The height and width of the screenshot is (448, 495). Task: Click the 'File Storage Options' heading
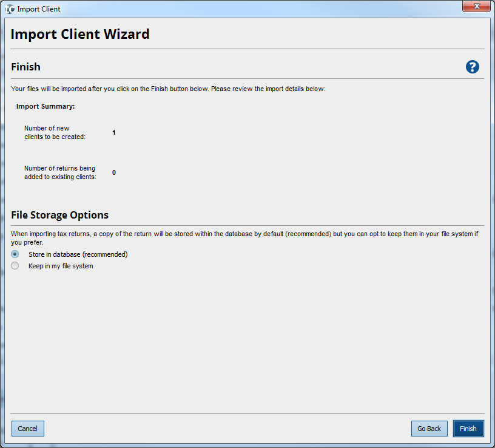pyautogui.click(x=59, y=215)
